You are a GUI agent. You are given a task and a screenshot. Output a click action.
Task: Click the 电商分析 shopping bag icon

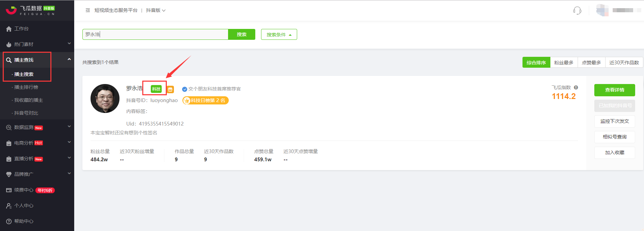click(9, 143)
